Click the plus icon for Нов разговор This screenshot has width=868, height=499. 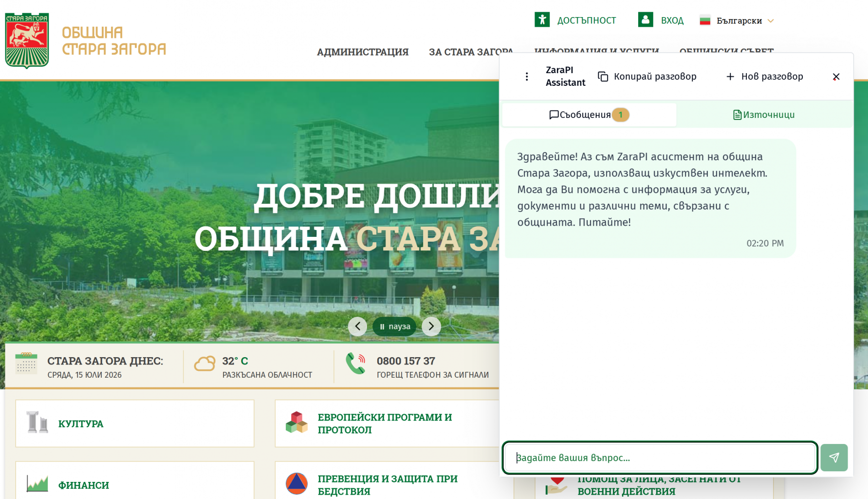pyautogui.click(x=730, y=77)
